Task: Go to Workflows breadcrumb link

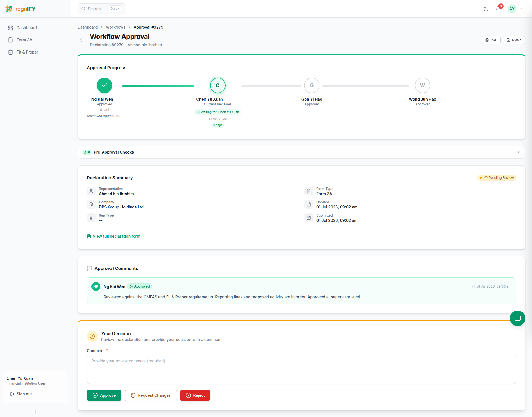Action: (x=116, y=27)
